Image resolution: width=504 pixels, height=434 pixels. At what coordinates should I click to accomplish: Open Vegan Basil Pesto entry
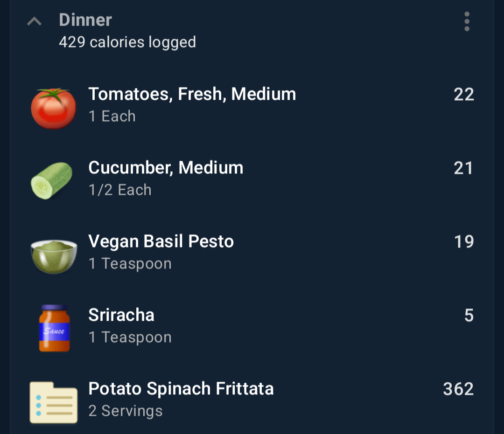coord(252,253)
